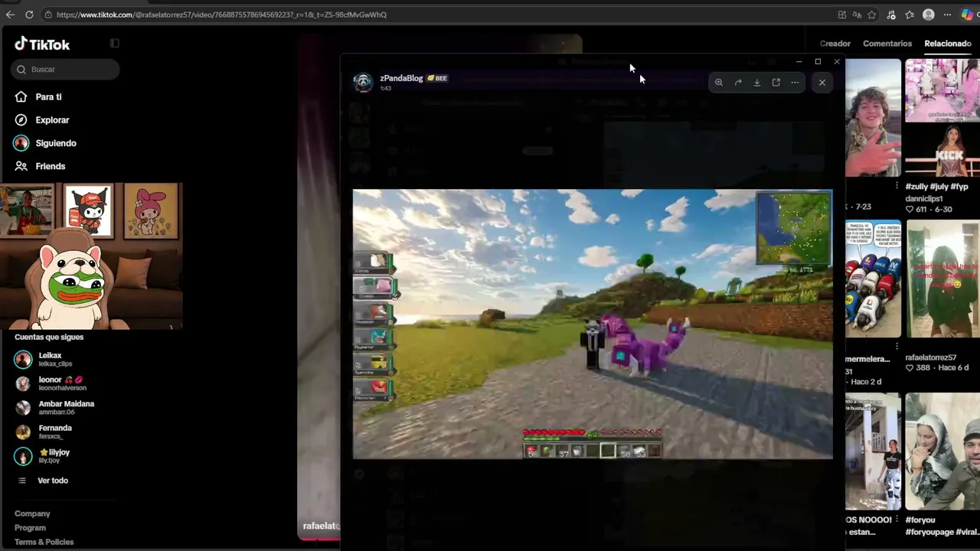980x551 pixels.
Task: Bookmark this page with the star icon
Action: click(872, 15)
